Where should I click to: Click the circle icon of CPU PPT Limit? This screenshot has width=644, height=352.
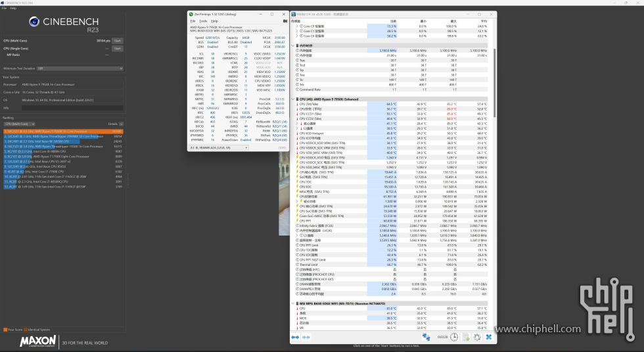[x=297, y=245]
